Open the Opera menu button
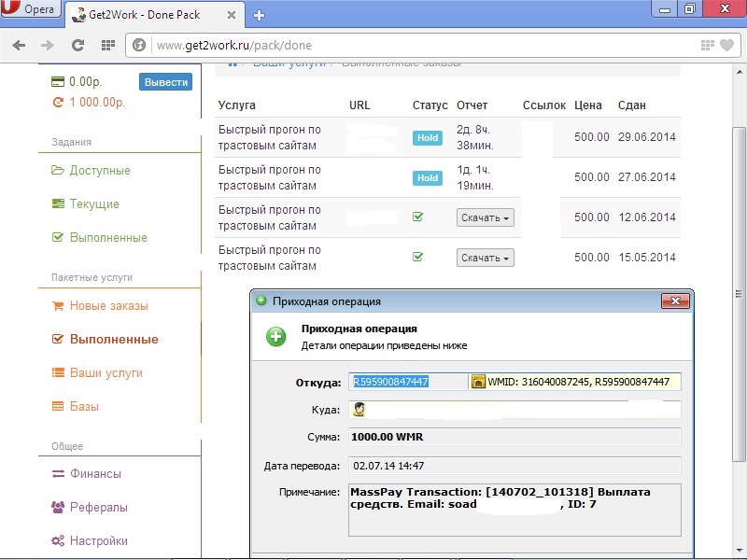 point(31,8)
